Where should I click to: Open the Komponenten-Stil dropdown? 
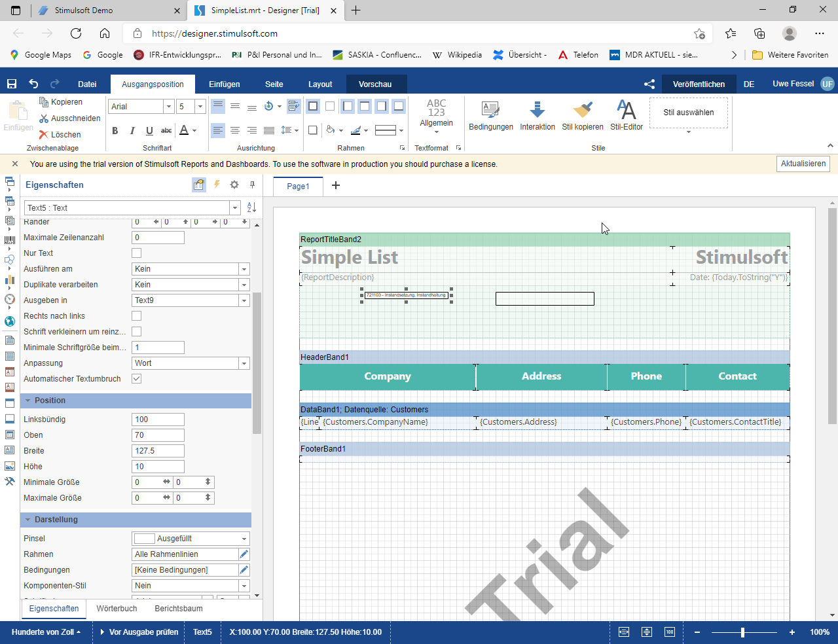coord(244,586)
